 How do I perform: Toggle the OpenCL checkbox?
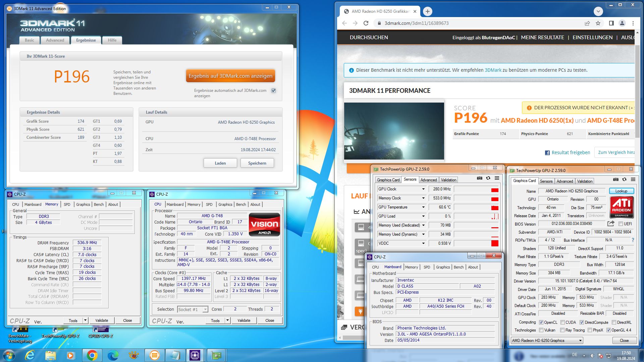(541, 322)
